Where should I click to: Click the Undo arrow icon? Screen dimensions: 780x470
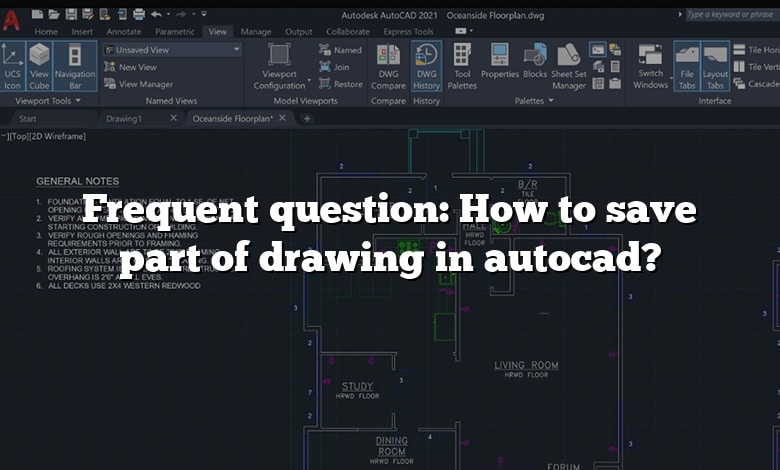tap(156, 14)
